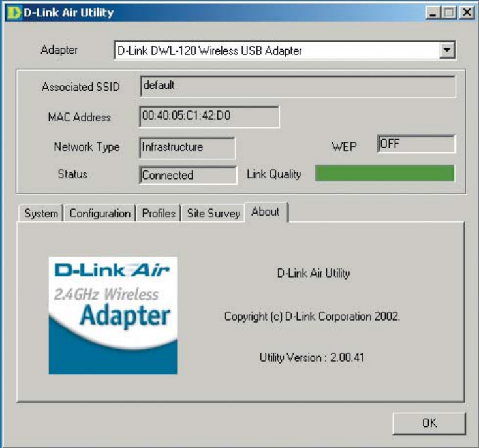This screenshot has height=448, width=479.
Task: Click the disabled maximize window button
Action: pos(449,13)
